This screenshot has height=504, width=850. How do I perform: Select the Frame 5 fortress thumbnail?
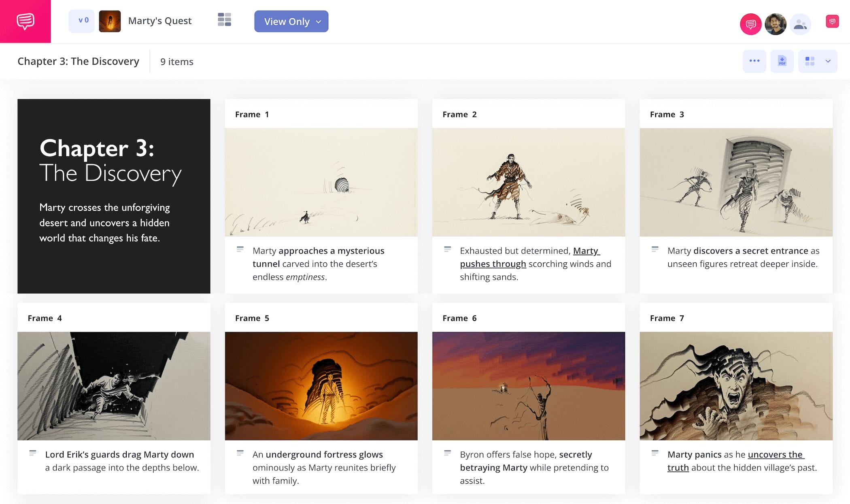click(x=321, y=385)
